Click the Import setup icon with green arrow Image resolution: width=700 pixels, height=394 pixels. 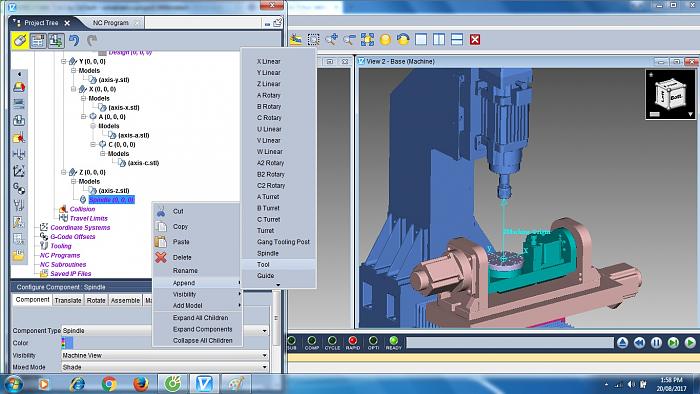point(56,41)
